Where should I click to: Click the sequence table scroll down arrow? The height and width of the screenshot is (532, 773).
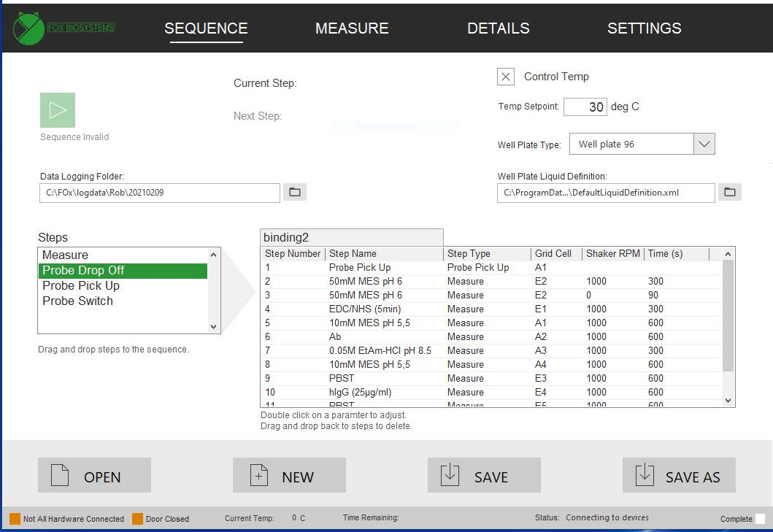[728, 401]
